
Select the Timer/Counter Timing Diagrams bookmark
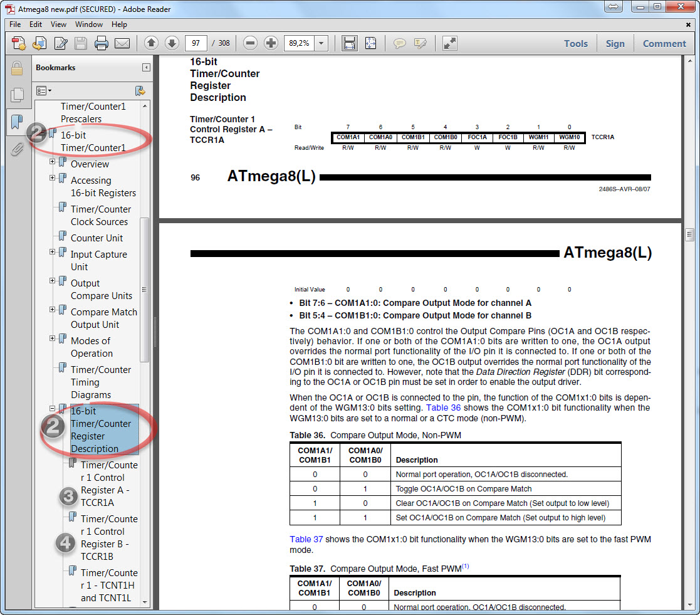click(100, 382)
